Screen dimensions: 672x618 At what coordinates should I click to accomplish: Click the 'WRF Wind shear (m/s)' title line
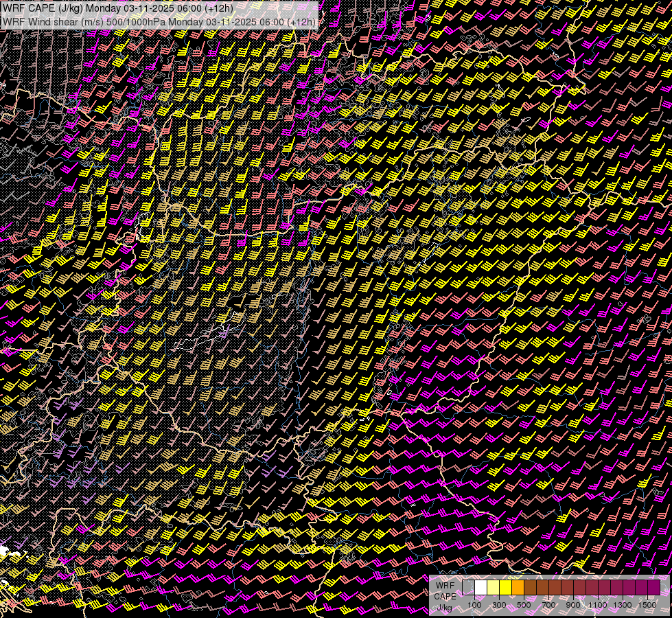pyautogui.click(x=159, y=22)
